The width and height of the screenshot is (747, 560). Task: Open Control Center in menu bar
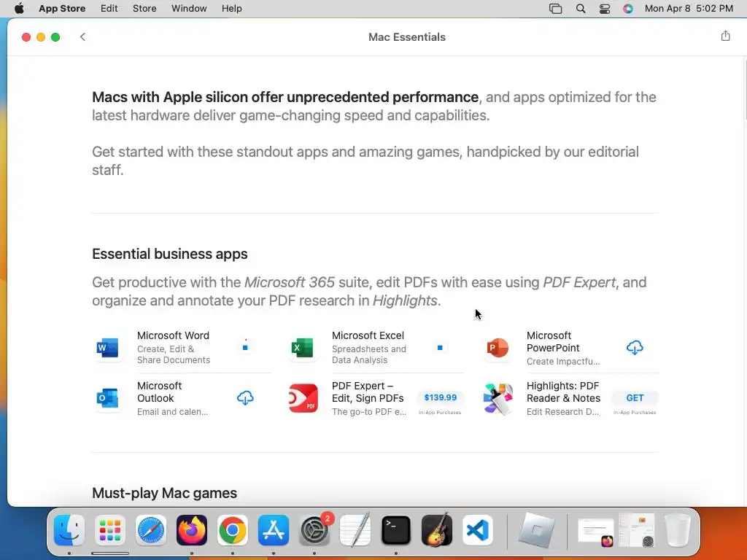click(x=605, y=9)
